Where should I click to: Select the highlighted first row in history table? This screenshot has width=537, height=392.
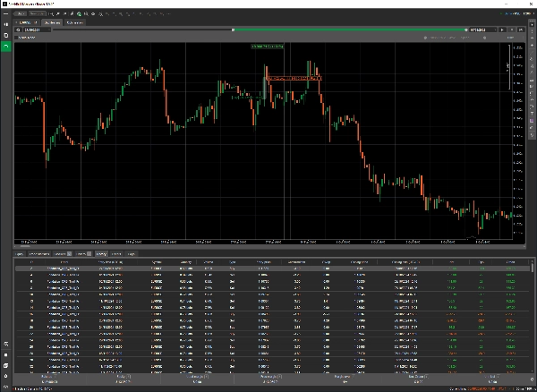coord(272,268)
